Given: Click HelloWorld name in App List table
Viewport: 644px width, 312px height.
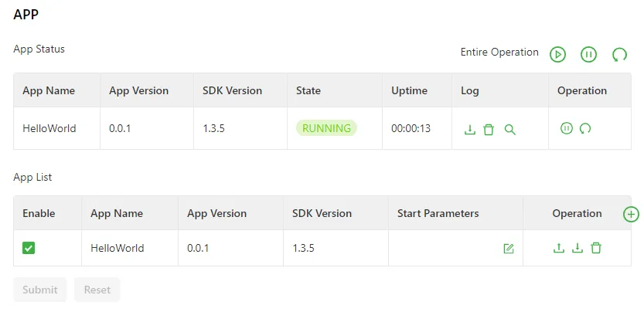Looking at the screenshot, I should [118, 249].
